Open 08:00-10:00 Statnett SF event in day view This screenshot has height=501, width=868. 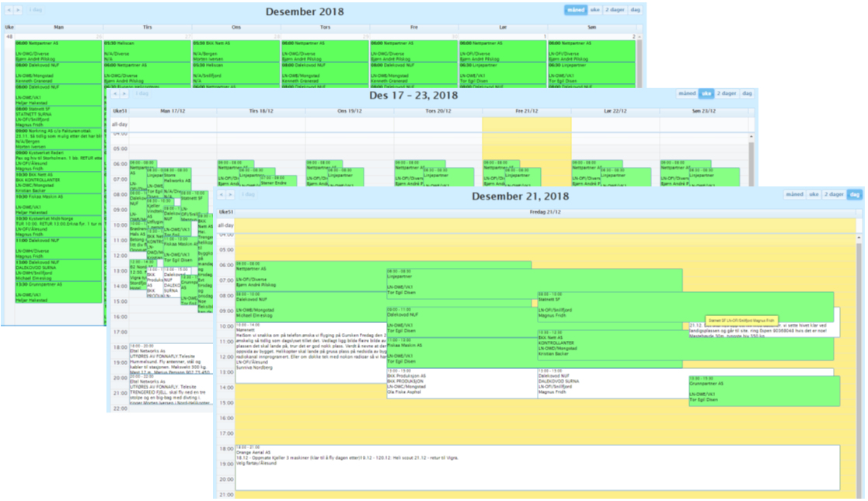(685, 308)
